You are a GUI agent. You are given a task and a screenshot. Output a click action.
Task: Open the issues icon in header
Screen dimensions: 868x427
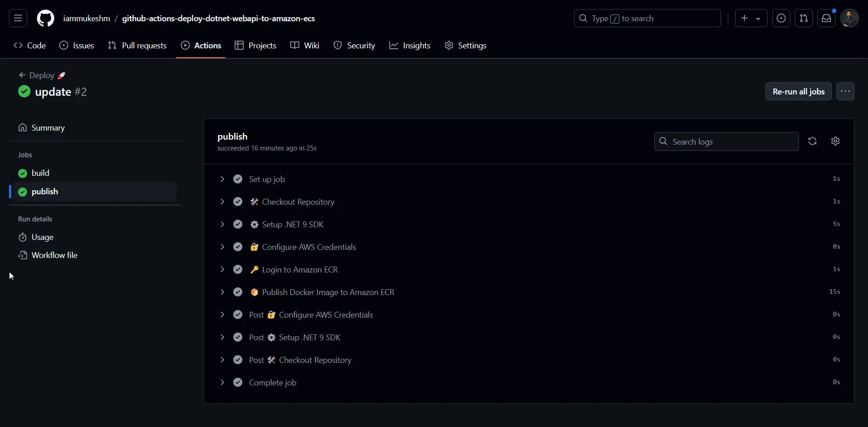(x=781, y=19)
